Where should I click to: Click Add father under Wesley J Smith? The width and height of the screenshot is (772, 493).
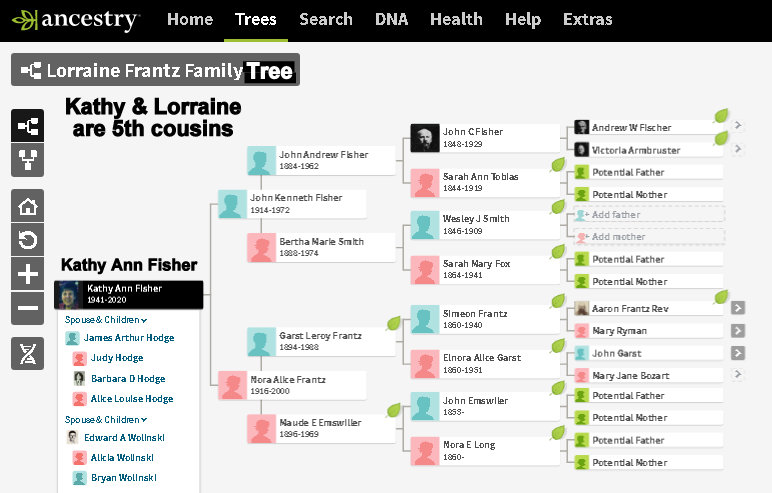pyautogui.click(x=615, y=215)
